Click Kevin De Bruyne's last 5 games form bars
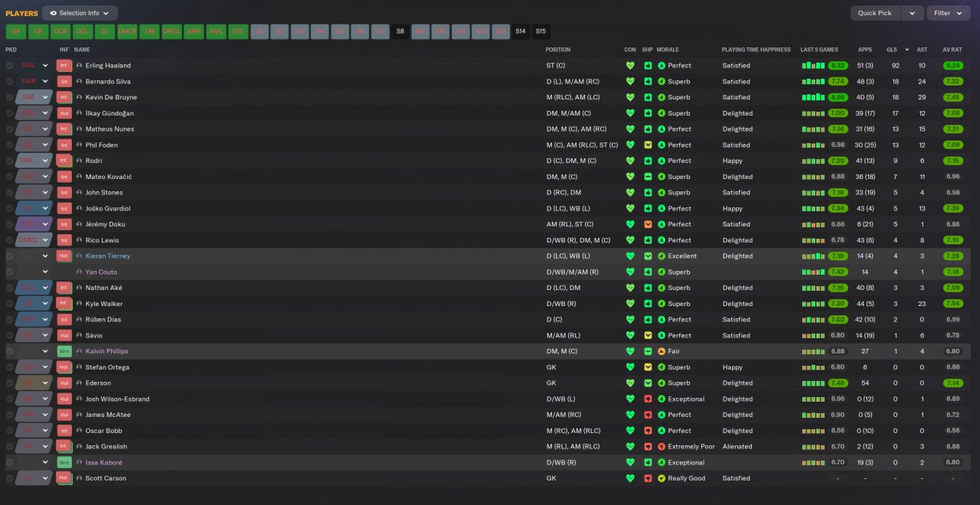The height and width of the screenshot is (505, 980). 813,97
